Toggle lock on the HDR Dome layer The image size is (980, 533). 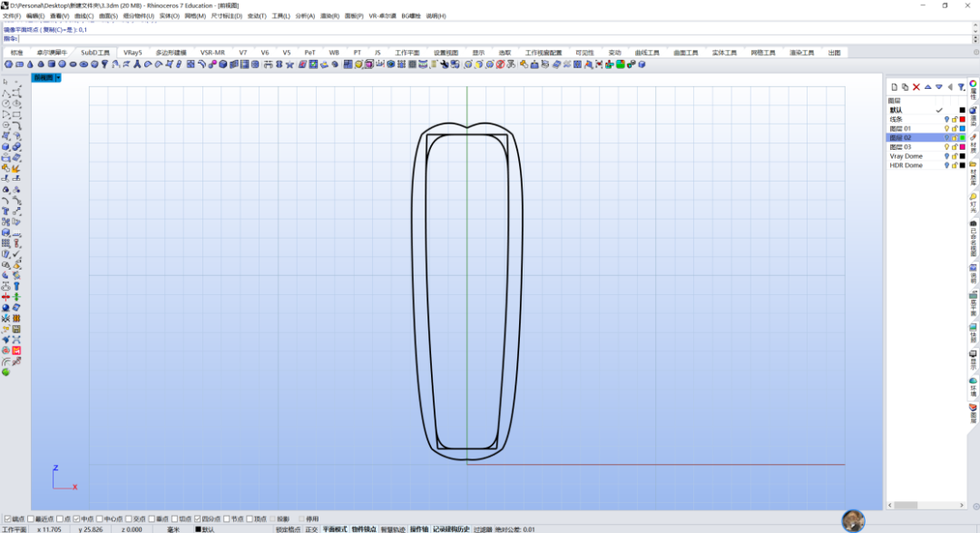[955, 166]
